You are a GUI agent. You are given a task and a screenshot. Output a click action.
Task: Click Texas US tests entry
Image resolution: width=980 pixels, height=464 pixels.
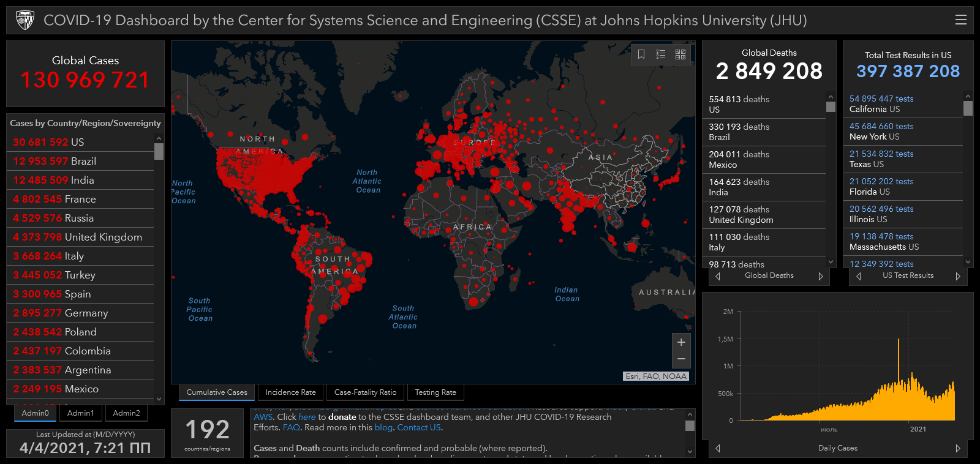[903, 159]
